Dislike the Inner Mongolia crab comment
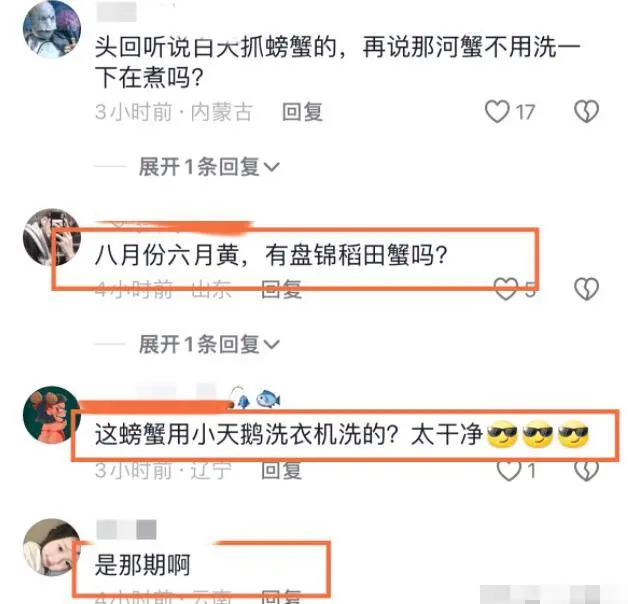628x604 pixels. 586,111
